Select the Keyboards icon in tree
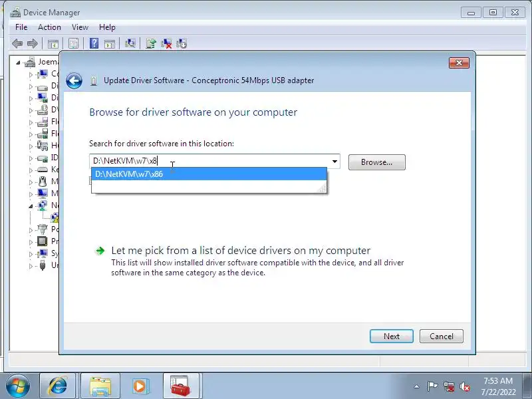 click(43, 170)
